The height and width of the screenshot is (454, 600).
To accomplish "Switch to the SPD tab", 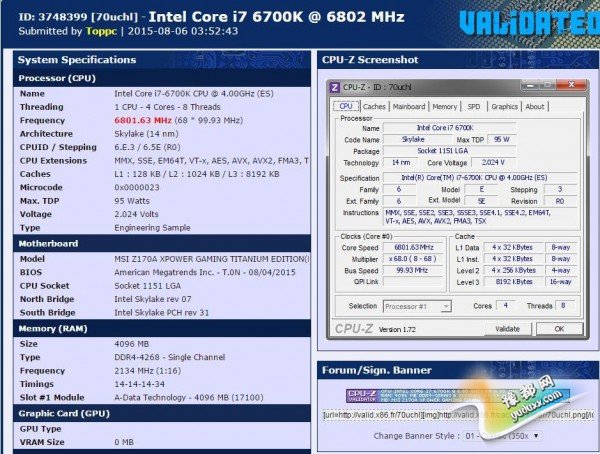I will point(473,106).
